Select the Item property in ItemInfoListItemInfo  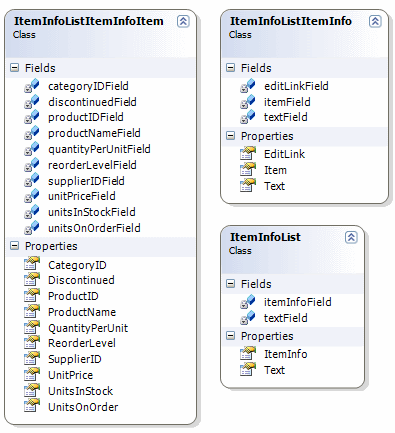[x=275, y=170]
